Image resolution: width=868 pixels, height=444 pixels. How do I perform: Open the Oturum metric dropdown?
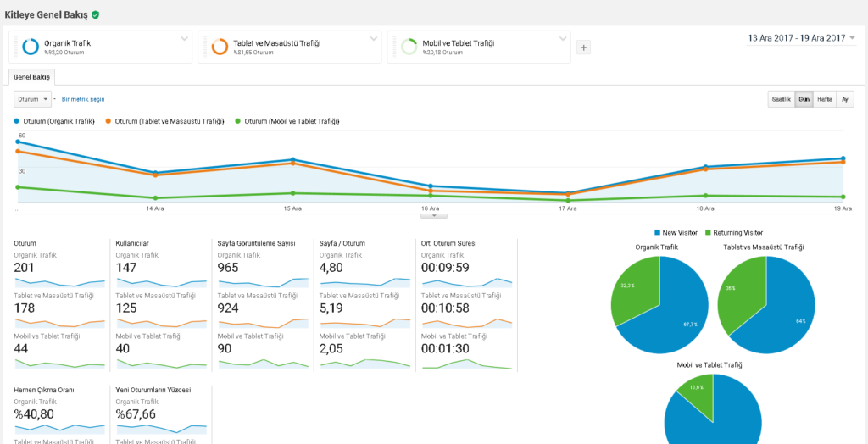(x=32, y=99)
